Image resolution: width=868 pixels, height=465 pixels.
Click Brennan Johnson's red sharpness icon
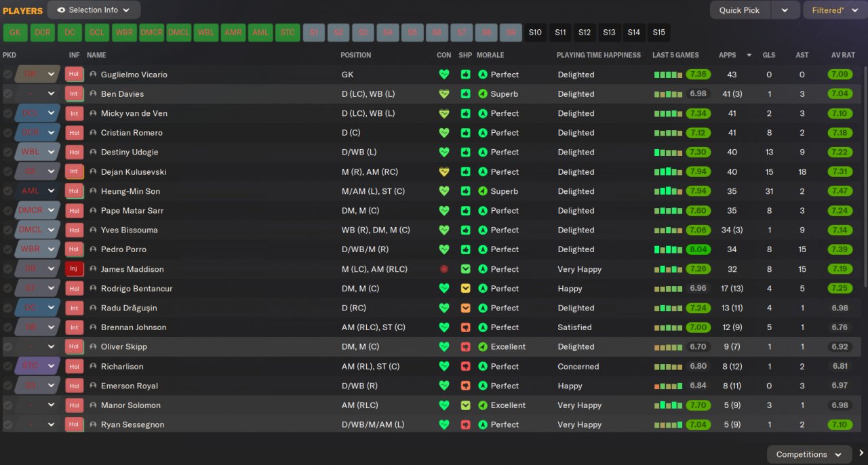coord(465,327)
